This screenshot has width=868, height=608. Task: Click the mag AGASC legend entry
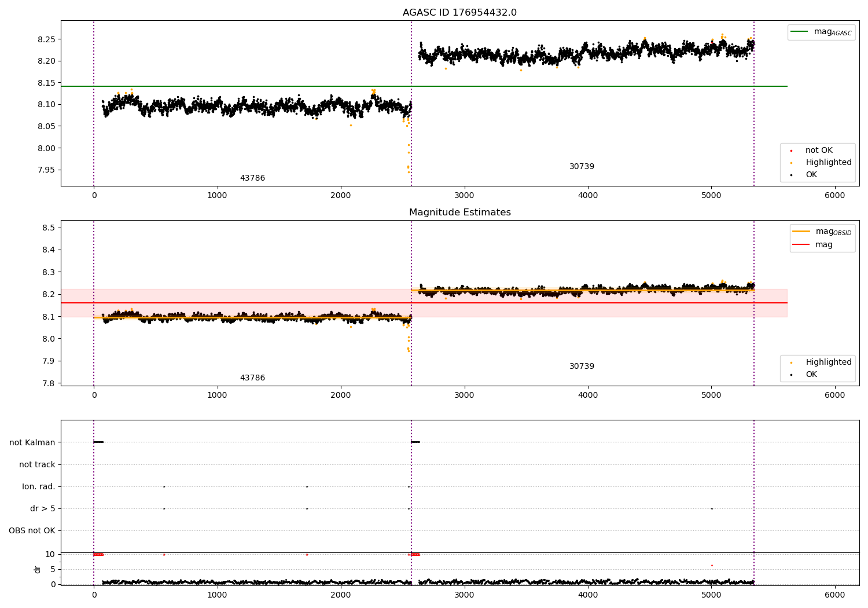[821, 32]
